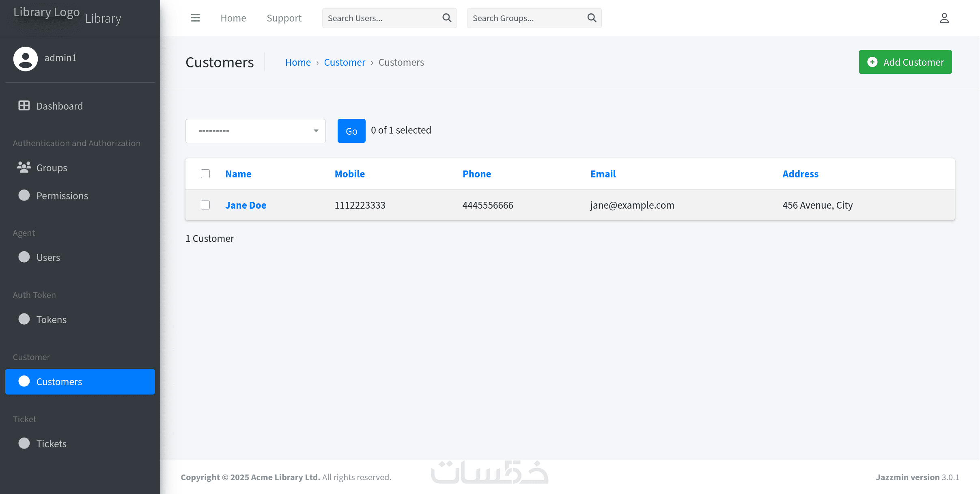Viewport: 980px width, 494px height.
Task: Click the Dashboard grid icon
Action: click(x=24, y=106)
